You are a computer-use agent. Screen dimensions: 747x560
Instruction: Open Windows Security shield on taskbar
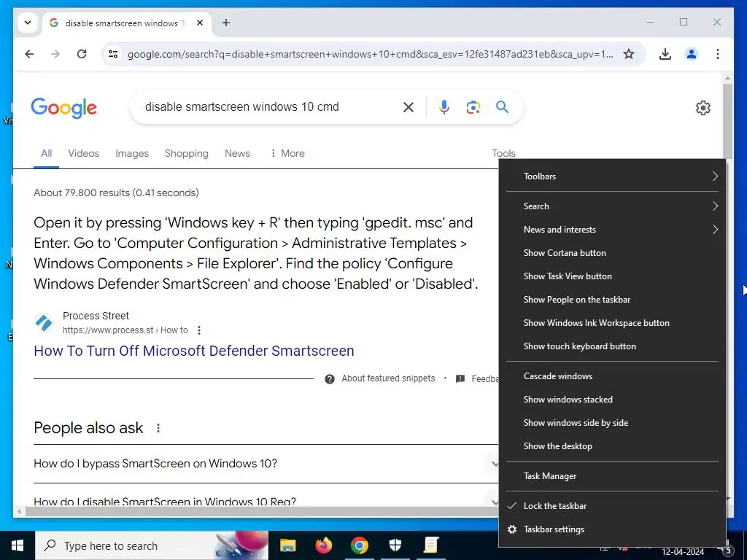click(395, 545)
